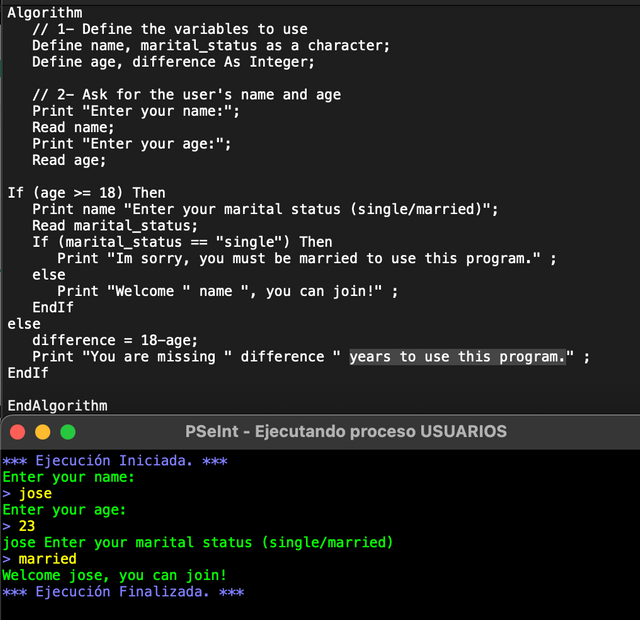This screenshot has width=640, height=620.
Task: Click the 'Read marital_status;' line
Action: click(115, 225)
